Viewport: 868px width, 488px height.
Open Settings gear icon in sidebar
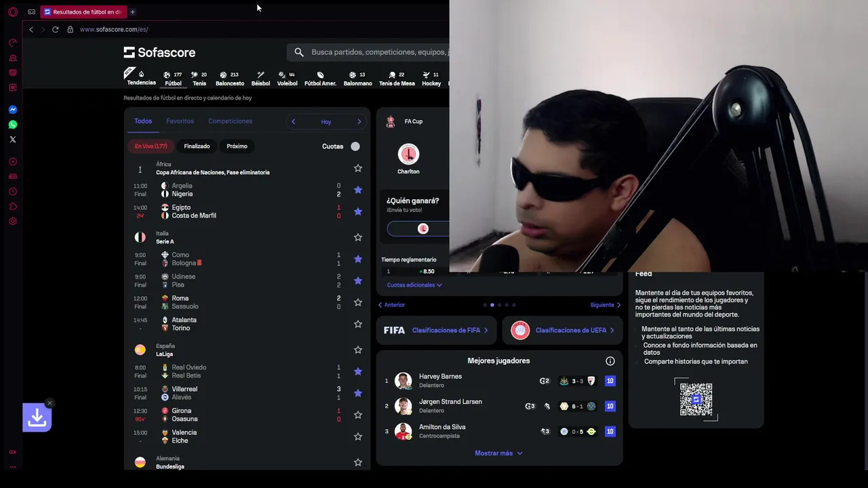(12, 221)
